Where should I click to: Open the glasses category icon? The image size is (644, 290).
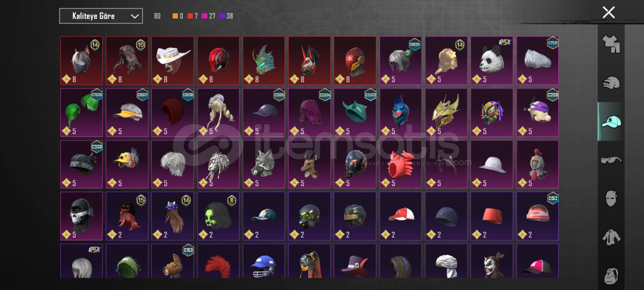coord(611,160)
